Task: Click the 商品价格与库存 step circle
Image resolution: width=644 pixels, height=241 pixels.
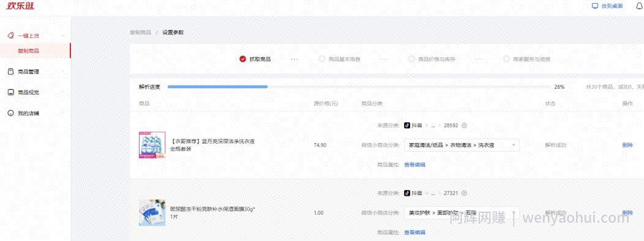Action: 411,59
